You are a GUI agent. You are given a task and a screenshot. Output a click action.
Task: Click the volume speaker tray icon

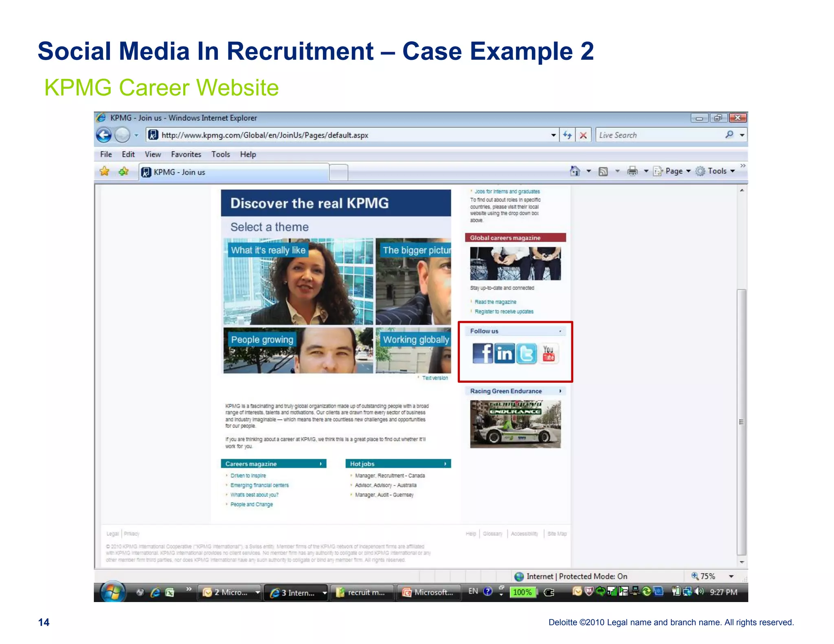[699, 591]
